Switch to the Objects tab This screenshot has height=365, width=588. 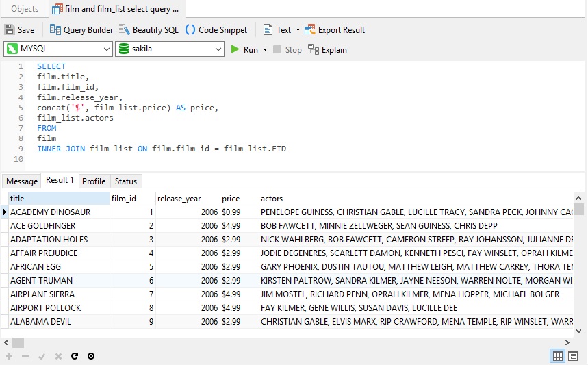pos(25,9)
